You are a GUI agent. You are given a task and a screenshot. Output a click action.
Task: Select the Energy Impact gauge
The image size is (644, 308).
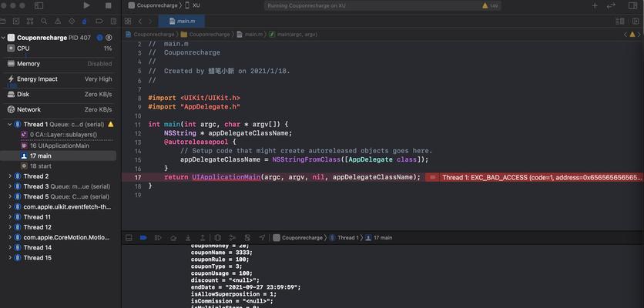[x=60, y=79]
